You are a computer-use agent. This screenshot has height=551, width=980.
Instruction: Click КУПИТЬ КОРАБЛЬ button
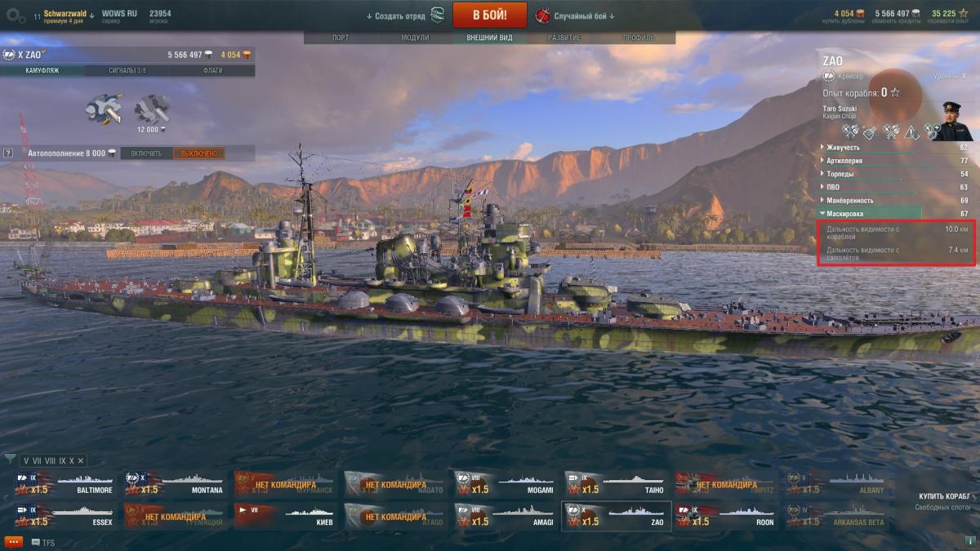point(943,496)
